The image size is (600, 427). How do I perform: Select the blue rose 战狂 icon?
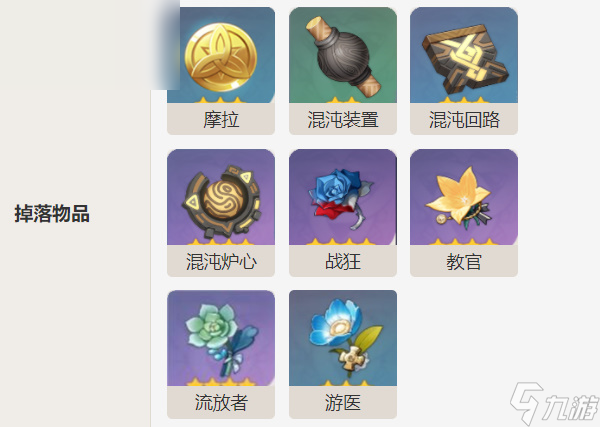coord(343,197)
